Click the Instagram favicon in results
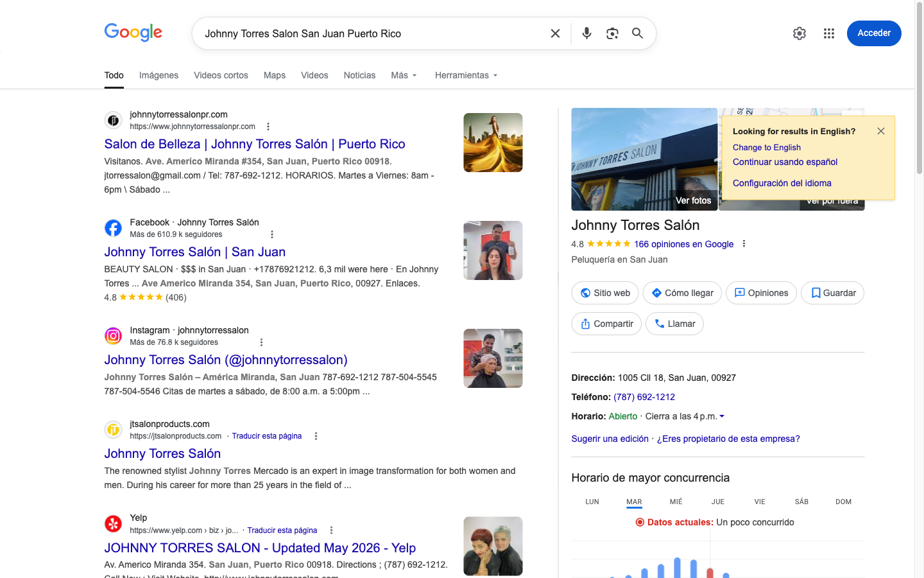924x578 pixels. [113, 336]
